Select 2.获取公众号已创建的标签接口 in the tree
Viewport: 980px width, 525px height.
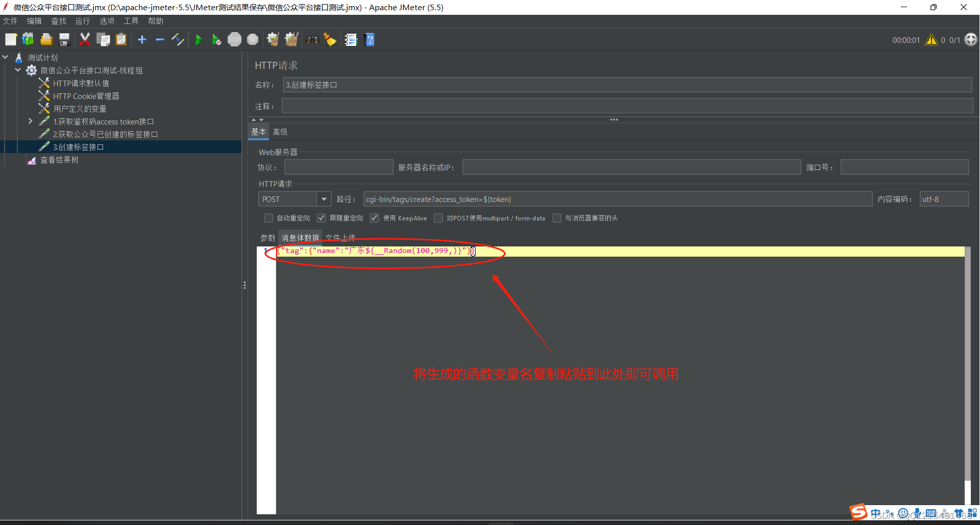pos(106,134)
